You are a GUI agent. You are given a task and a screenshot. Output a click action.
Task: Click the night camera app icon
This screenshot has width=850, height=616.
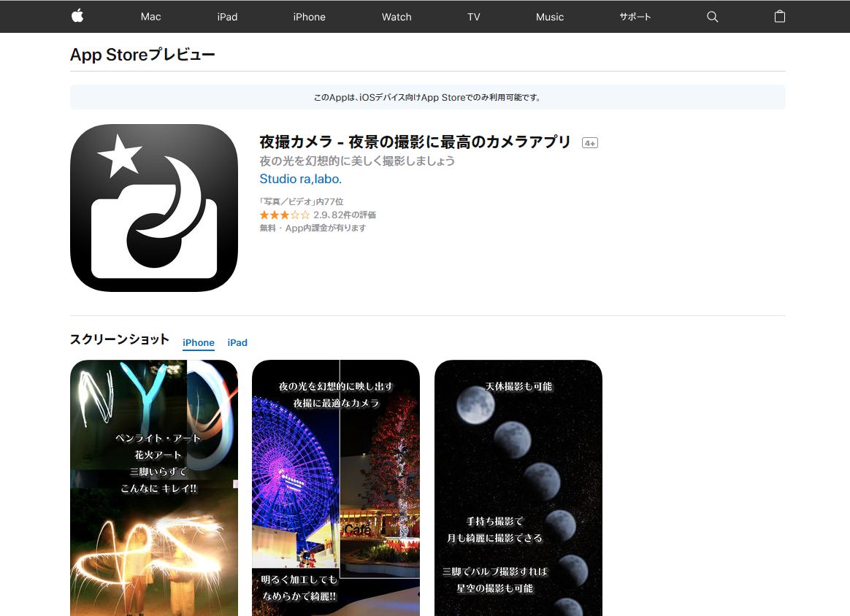(154, 208)
